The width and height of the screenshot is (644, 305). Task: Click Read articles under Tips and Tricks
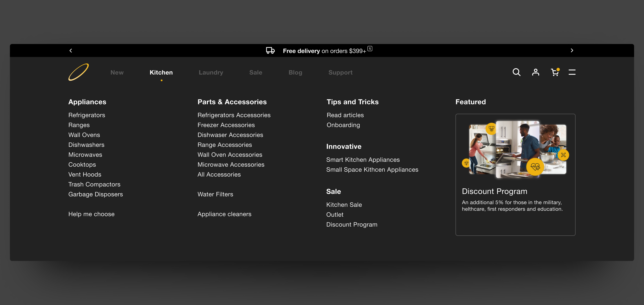coord(345,115)
